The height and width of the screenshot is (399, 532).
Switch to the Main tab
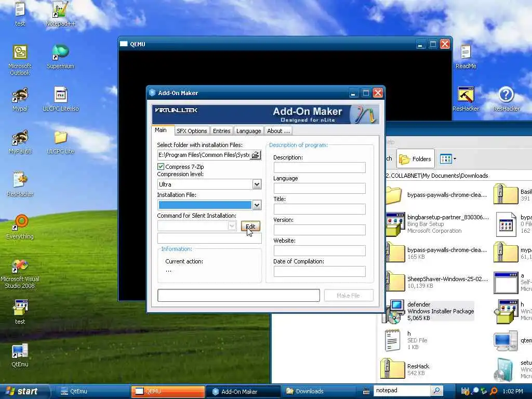161,130
